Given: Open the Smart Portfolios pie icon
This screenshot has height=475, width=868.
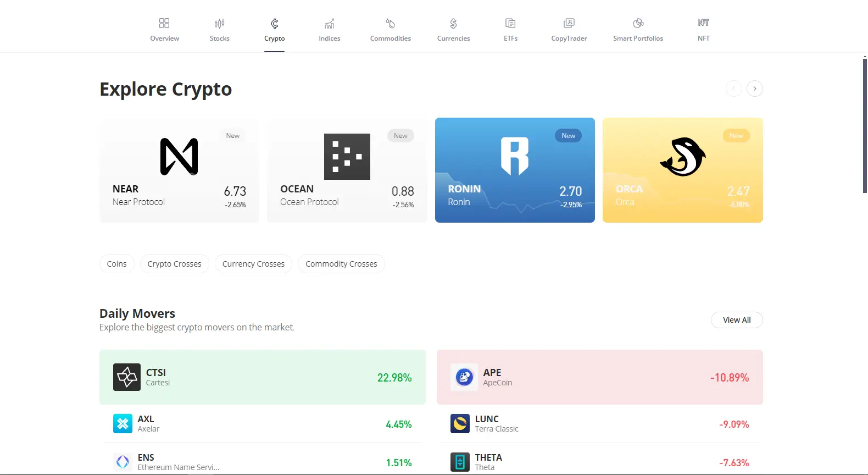Looking at the screenshot, I should (638, 23).
